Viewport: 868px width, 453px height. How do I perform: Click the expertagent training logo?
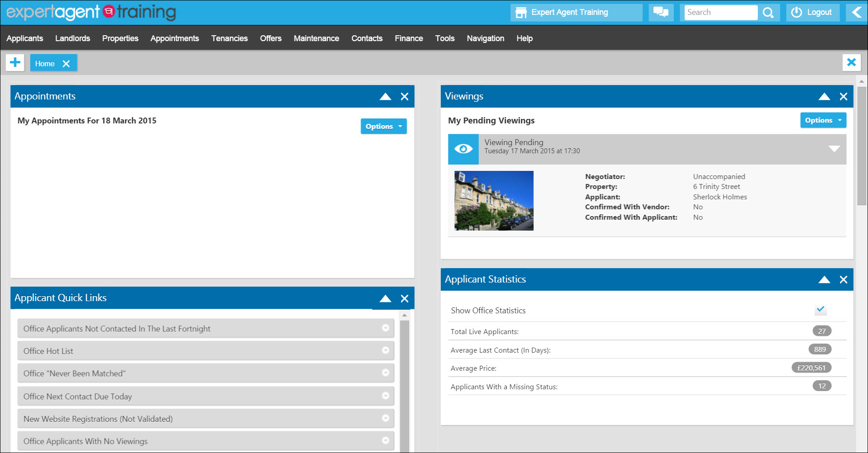[91, 12]
